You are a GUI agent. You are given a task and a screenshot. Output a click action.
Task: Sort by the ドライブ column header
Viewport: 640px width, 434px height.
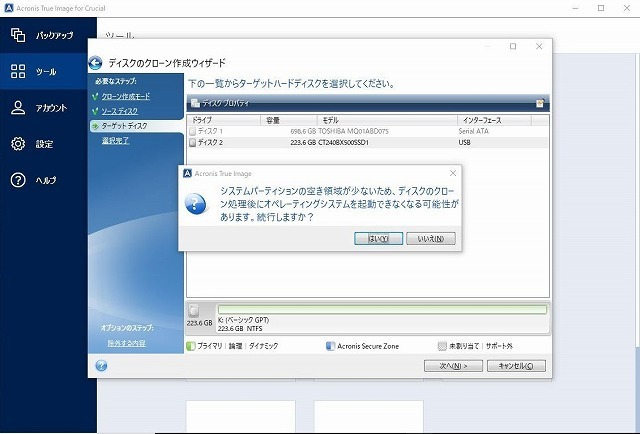224,120
